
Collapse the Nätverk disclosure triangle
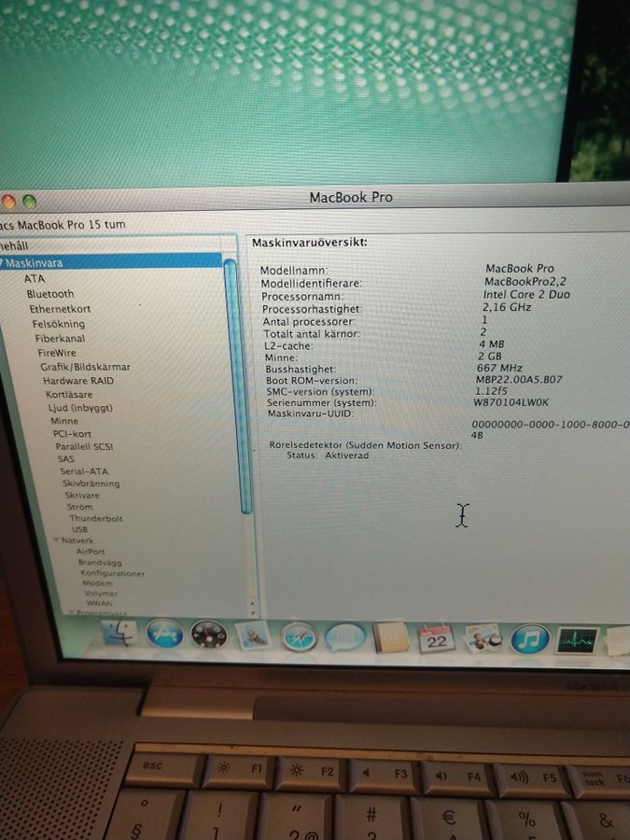(56, 540)
